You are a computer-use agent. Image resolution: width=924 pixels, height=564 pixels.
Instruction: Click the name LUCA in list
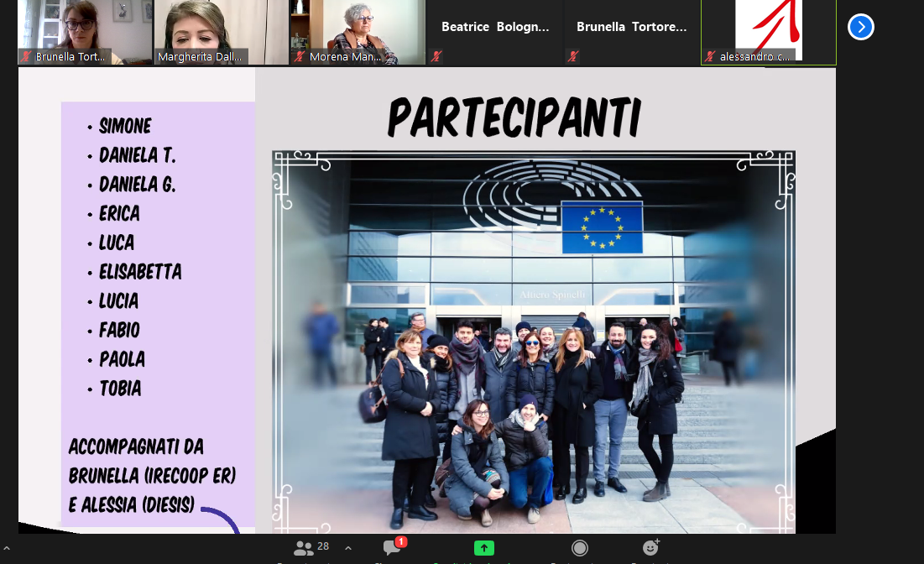(x=117, y=243)
